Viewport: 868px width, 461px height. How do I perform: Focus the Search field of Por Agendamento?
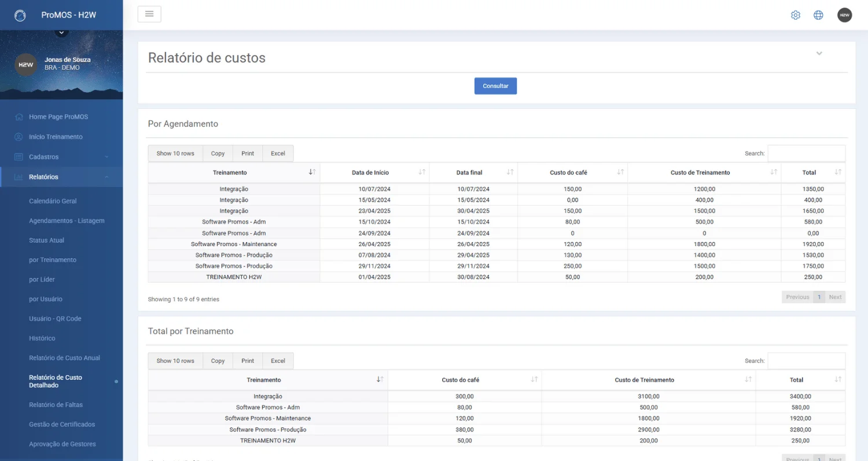pos(806,153)
